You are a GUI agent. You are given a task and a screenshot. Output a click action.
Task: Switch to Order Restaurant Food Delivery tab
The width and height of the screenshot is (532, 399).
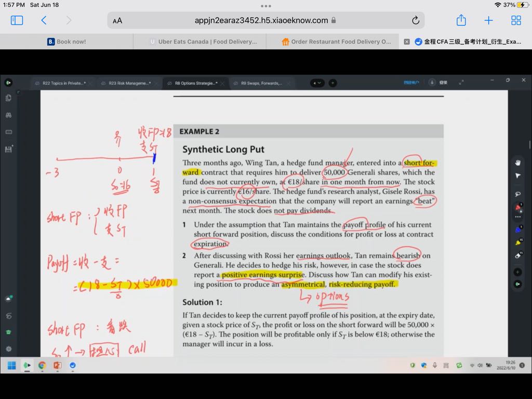coord(332,42)
